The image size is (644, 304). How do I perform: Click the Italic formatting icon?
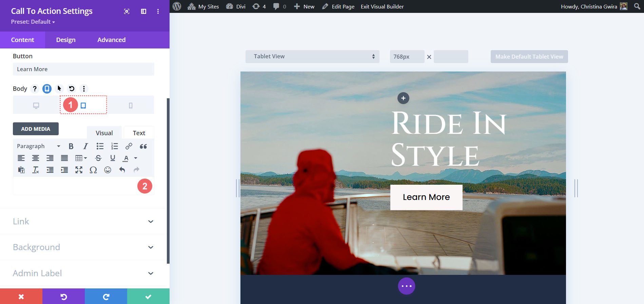coord(85,146)
